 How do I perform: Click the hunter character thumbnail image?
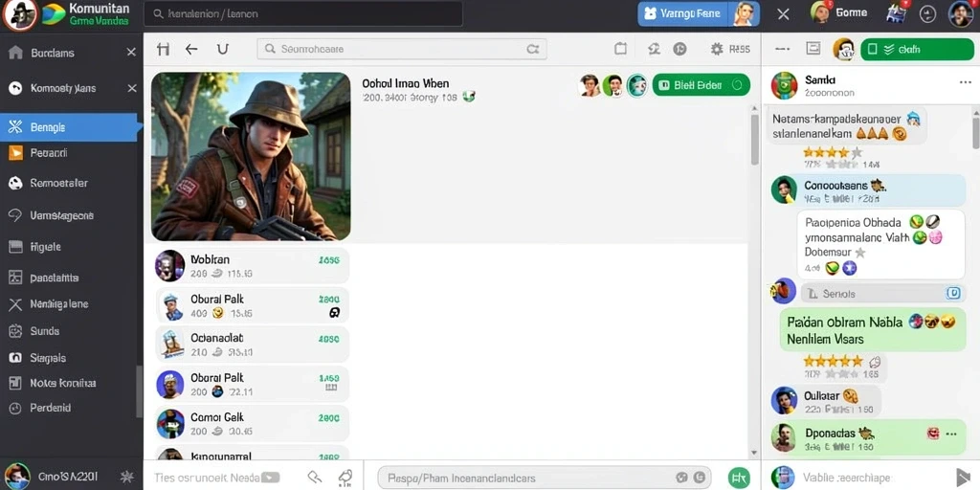click(251, 156)
